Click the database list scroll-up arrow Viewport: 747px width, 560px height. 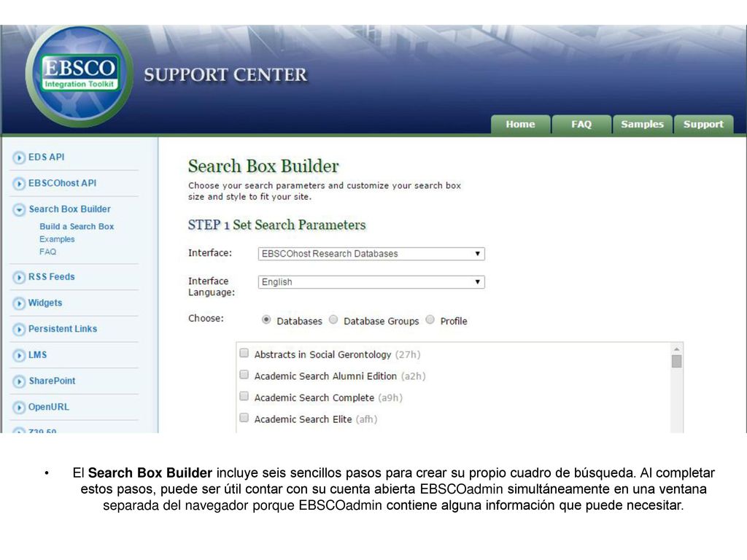676,349
